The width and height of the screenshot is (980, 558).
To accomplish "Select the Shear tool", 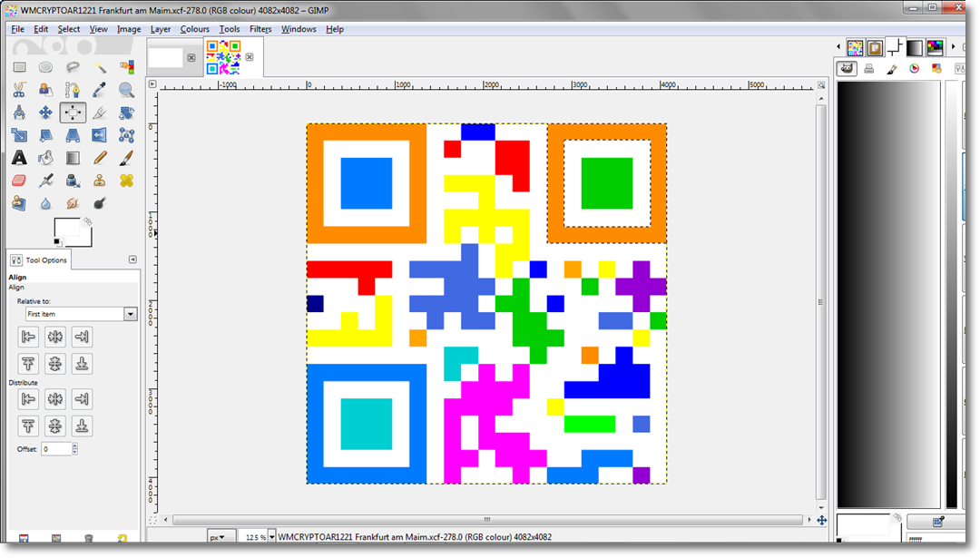I will click(x=45, y=135).
